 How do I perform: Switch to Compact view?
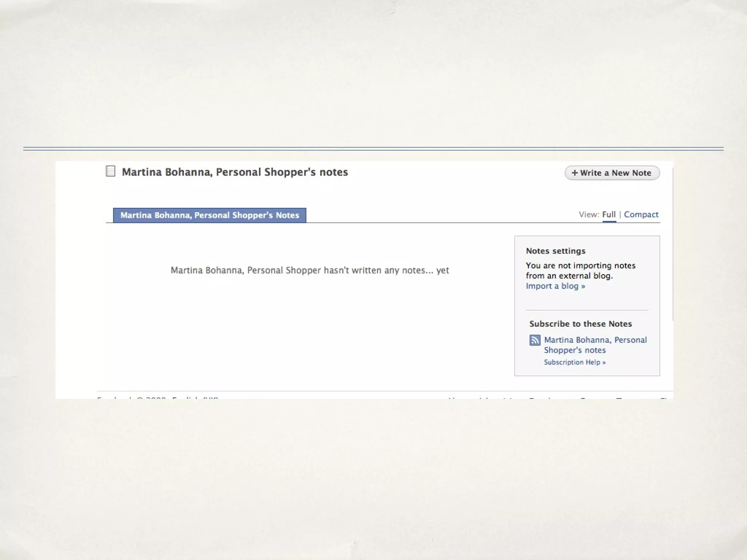point(641,214)
